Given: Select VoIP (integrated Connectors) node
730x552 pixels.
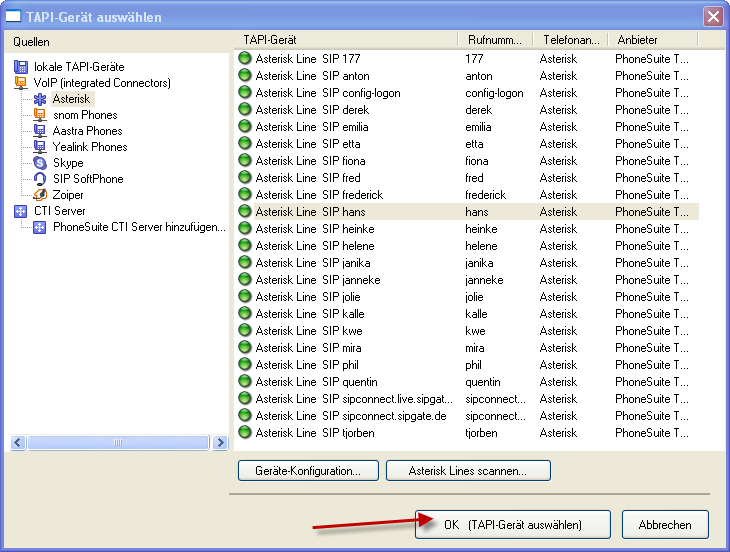Looking at the screenshot, I should pos(102,83).
